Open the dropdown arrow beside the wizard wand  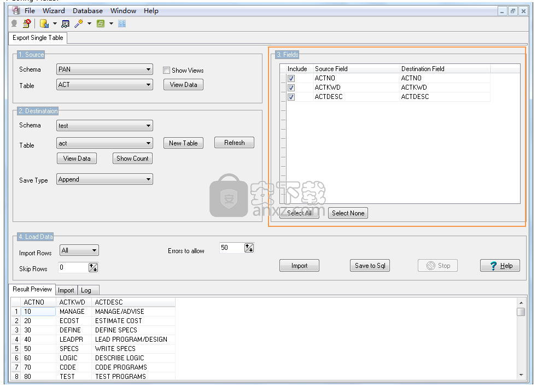click(89, 24)
